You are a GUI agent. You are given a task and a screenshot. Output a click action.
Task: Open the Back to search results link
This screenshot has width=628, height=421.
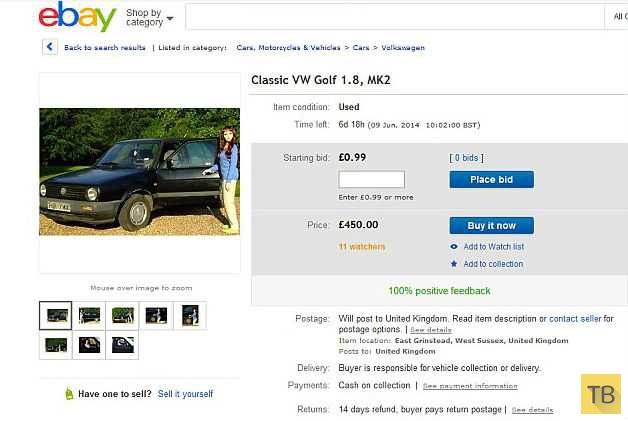coord(105,48)
